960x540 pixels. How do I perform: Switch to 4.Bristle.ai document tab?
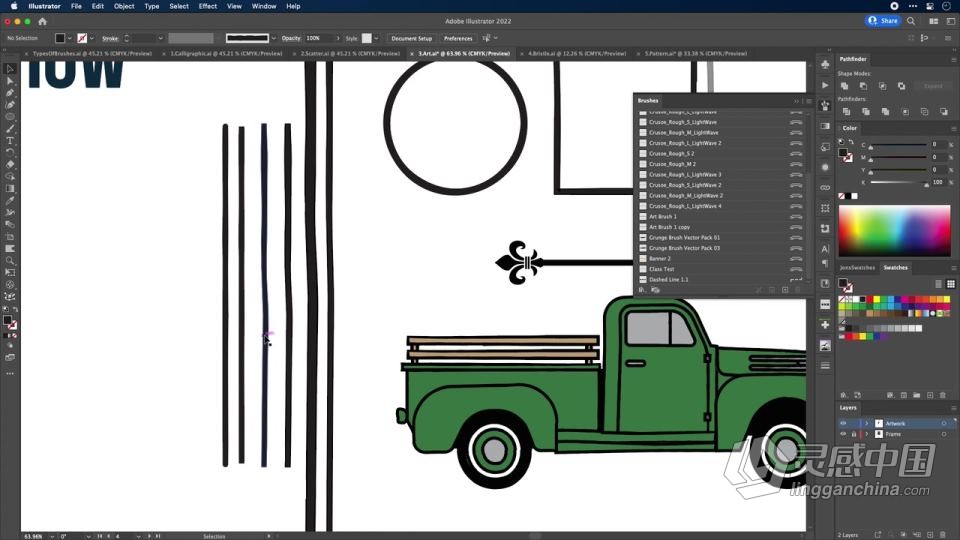[x=577, y=54]
